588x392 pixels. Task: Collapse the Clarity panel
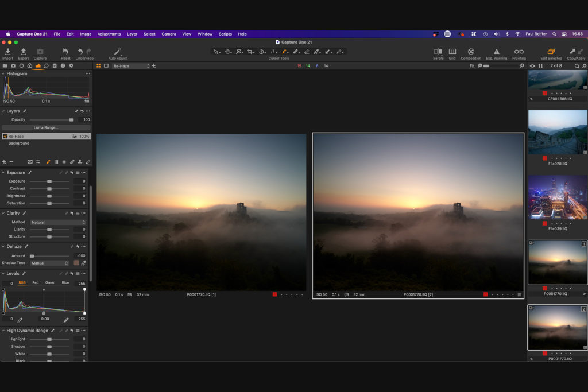(3, 214)
